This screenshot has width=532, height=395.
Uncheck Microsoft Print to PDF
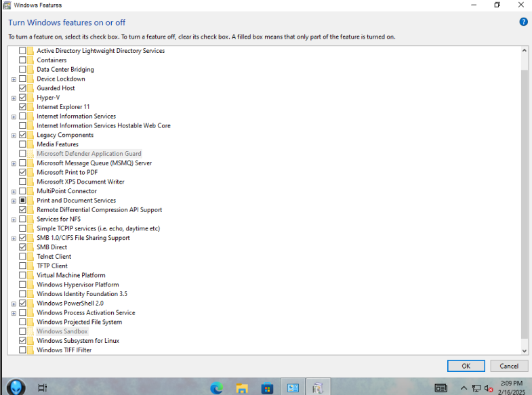(22, 172)
